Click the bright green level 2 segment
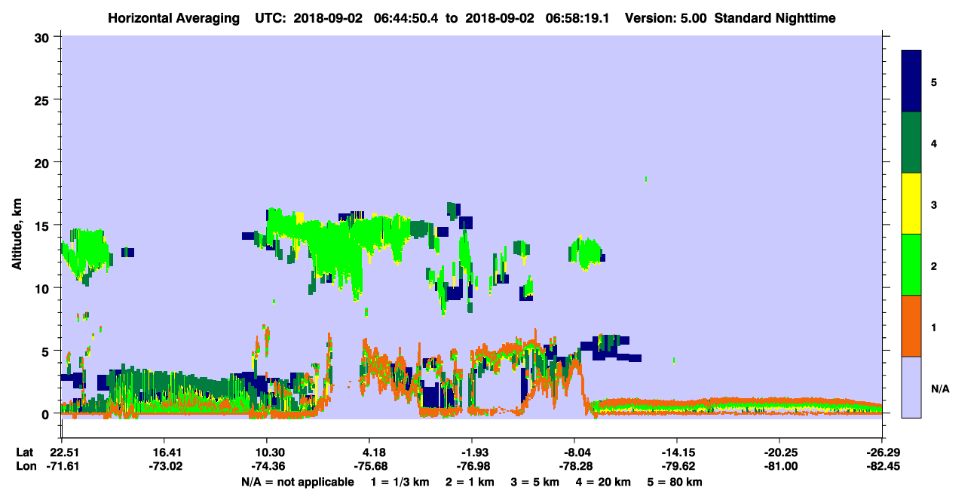Image resolution: width=980 pixels, height=503 pixels. pos(911,265)
